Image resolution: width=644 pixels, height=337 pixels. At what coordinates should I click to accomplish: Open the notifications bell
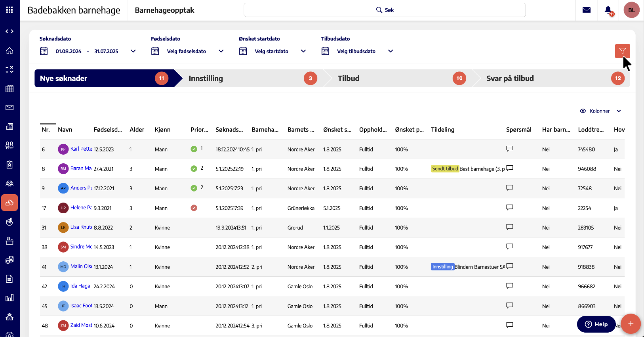pyautogui.click(x=608, y=10)
